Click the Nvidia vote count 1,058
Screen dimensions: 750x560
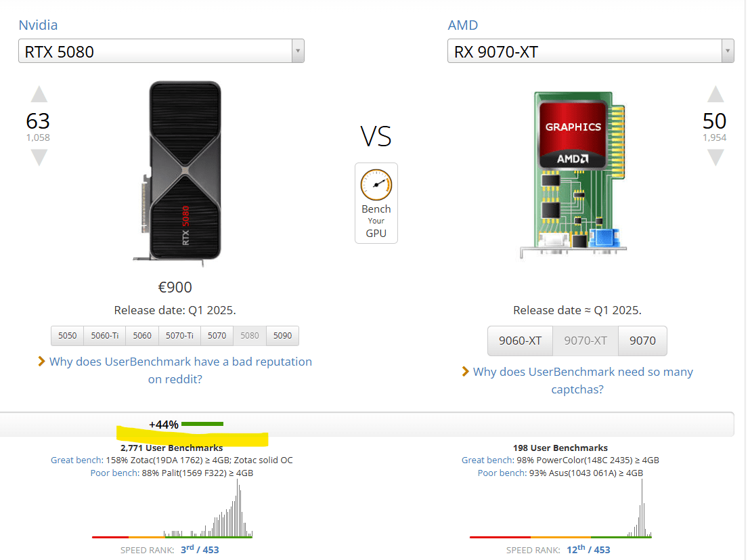point(38,138)
